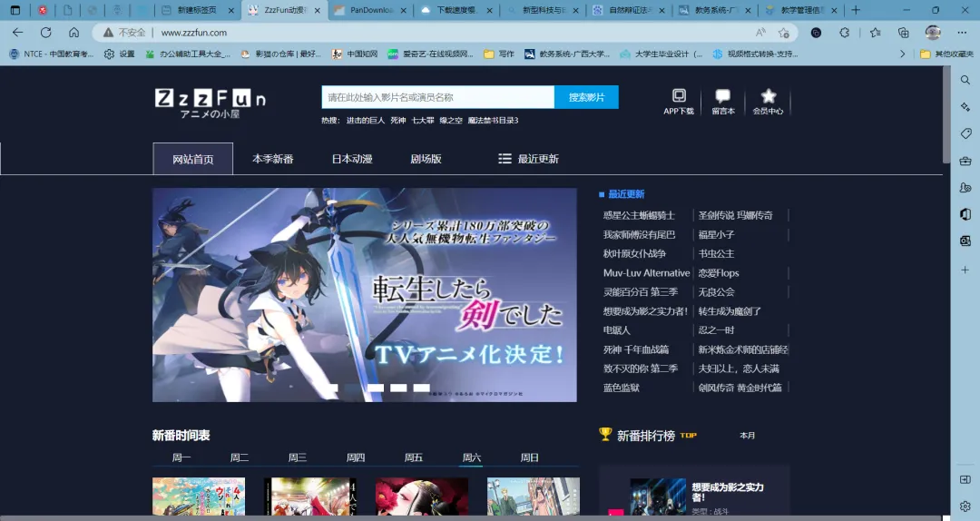Switch schedule to 周日 tab
Screen dimensions: 980x521
529,457
